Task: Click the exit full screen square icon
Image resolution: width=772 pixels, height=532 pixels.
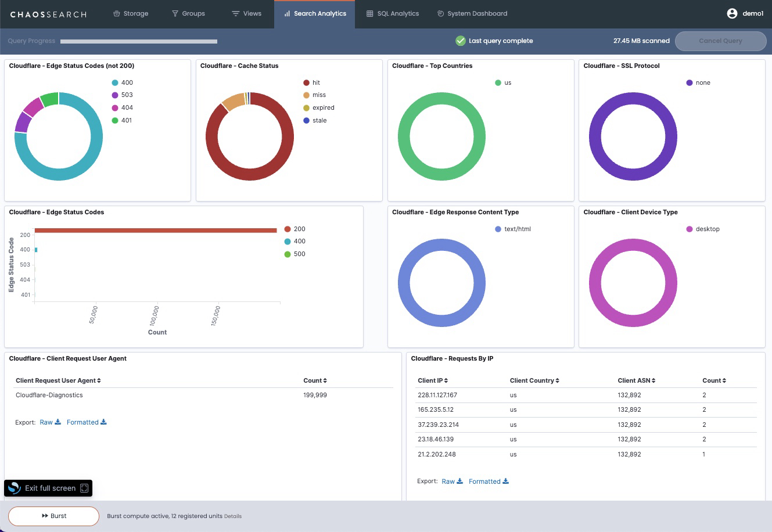Action: coord(84,488)
